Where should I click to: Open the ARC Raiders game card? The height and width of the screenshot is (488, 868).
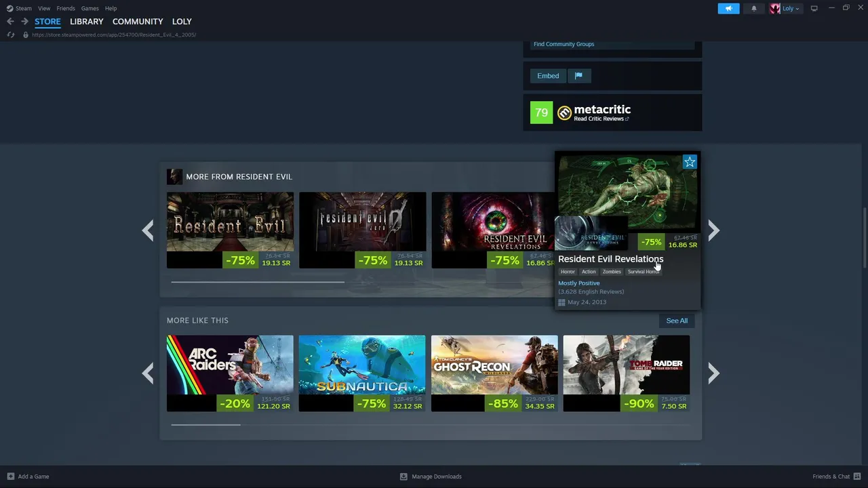[230, 373]
